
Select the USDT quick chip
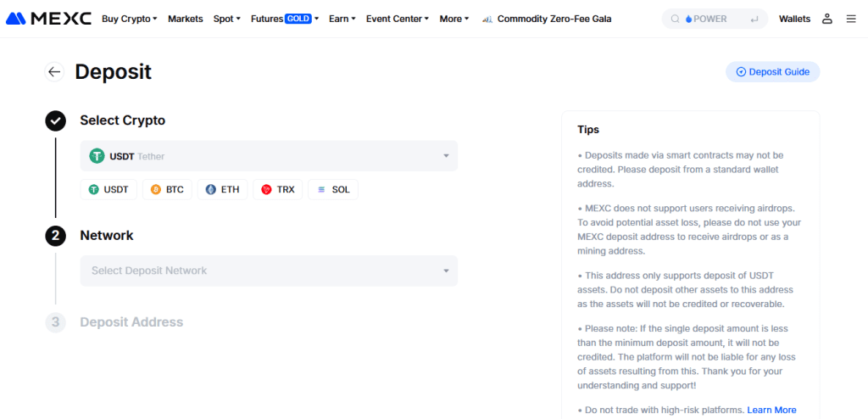coord(108,189)
